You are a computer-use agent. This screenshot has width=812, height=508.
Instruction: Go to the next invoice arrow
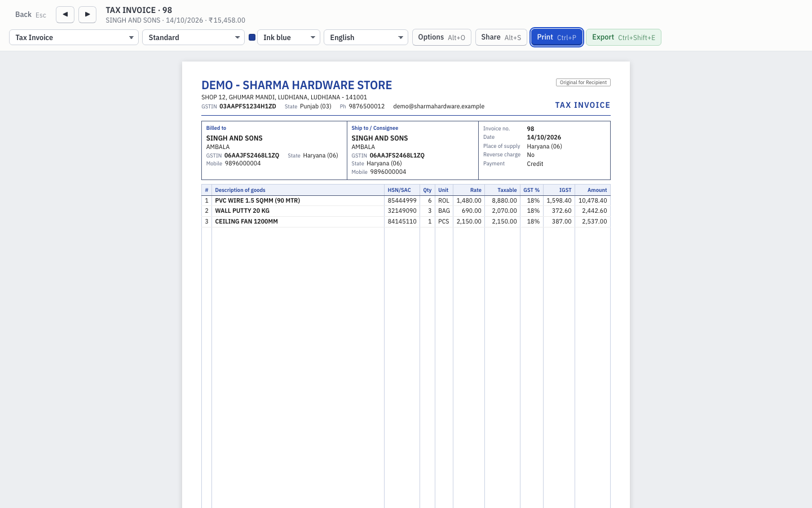coord(87,14)
